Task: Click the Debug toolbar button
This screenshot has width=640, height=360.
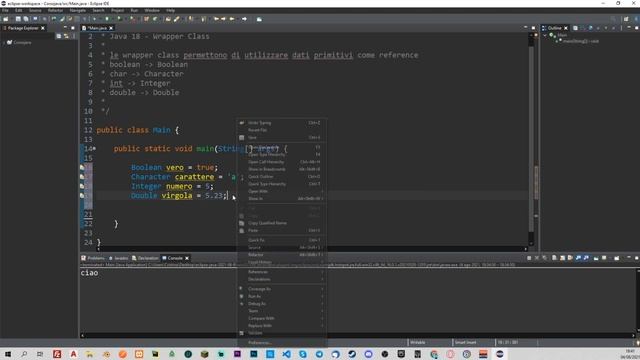Action: (95, 19)
